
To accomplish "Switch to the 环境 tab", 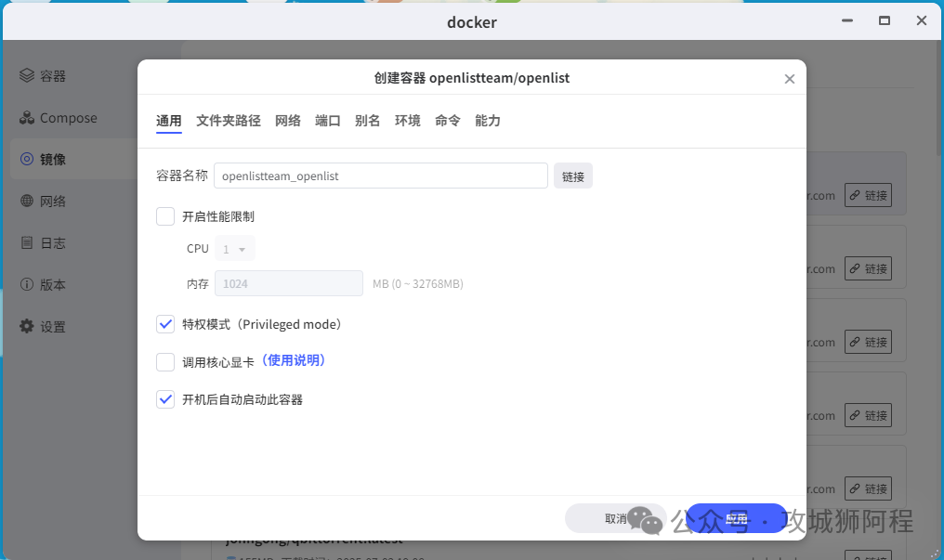I will pyautogui.click(x=408, y=121).
